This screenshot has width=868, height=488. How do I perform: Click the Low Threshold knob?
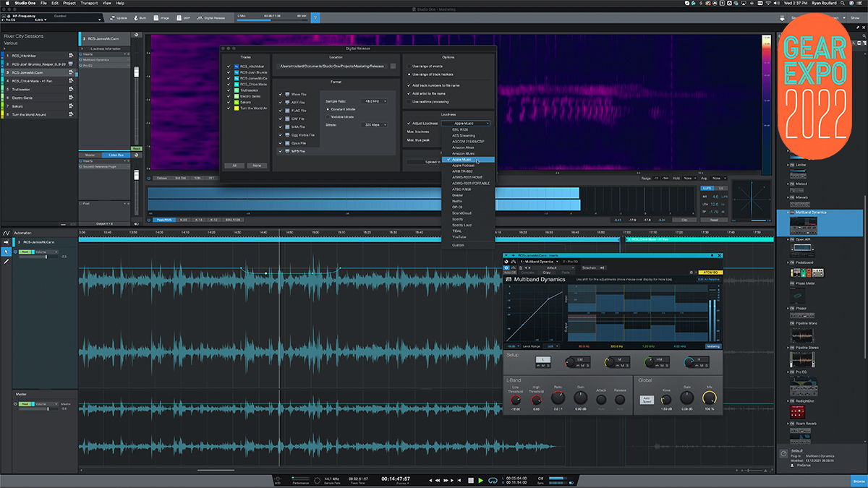516,399
